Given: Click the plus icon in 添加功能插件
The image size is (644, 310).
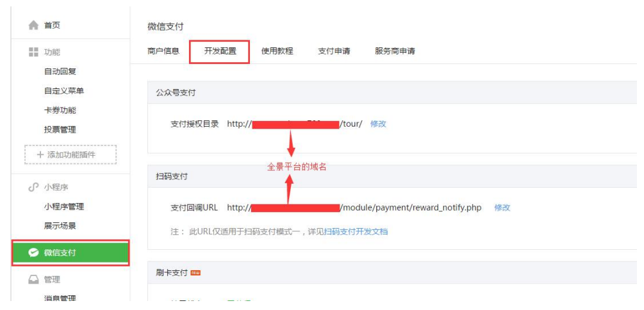Looking at the screenshot, I should point(40,155).
